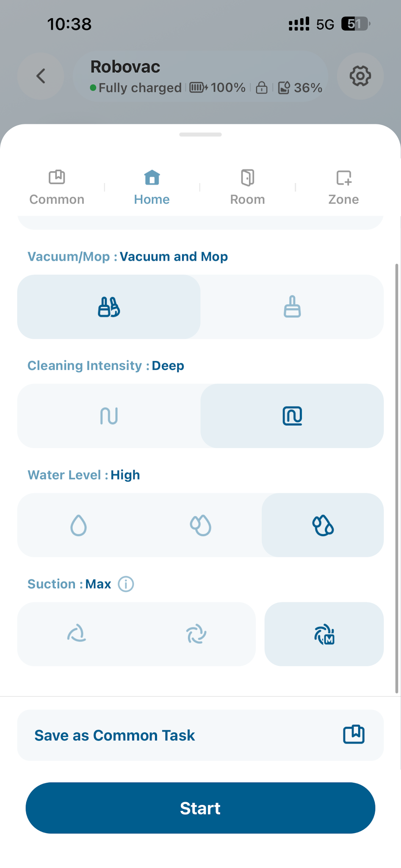Screen dimensions: 401x868
Task: Choose Deep cleaning intensity
Action: click(x=292, y=416)
